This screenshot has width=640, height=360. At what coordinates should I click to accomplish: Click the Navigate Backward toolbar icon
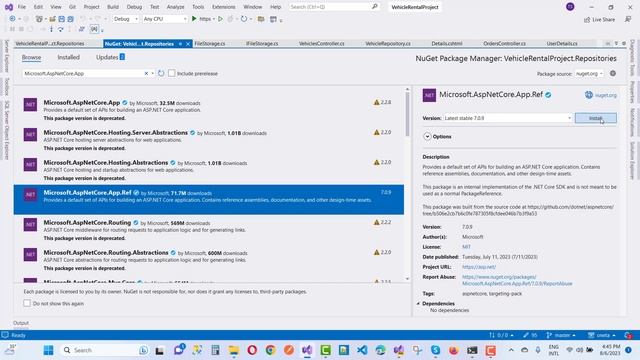pos(12,19)
